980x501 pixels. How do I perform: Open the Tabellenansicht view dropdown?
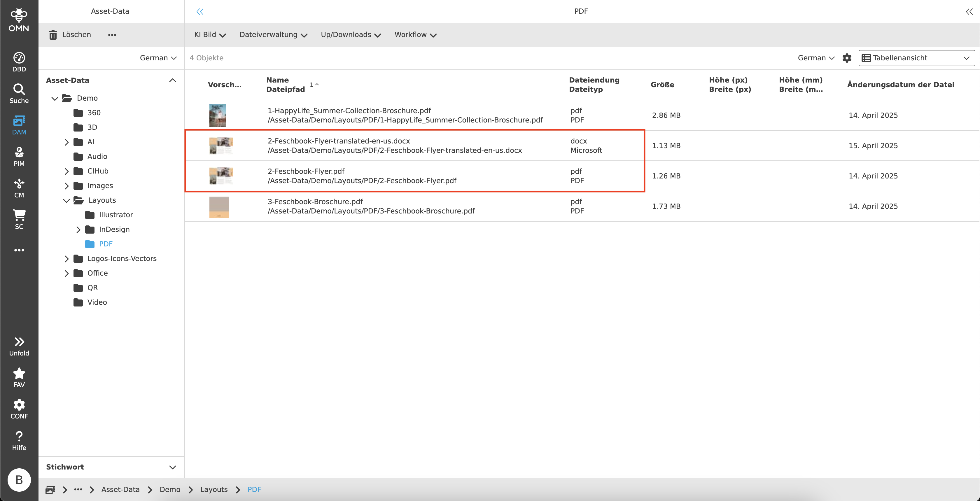(916, 58)
